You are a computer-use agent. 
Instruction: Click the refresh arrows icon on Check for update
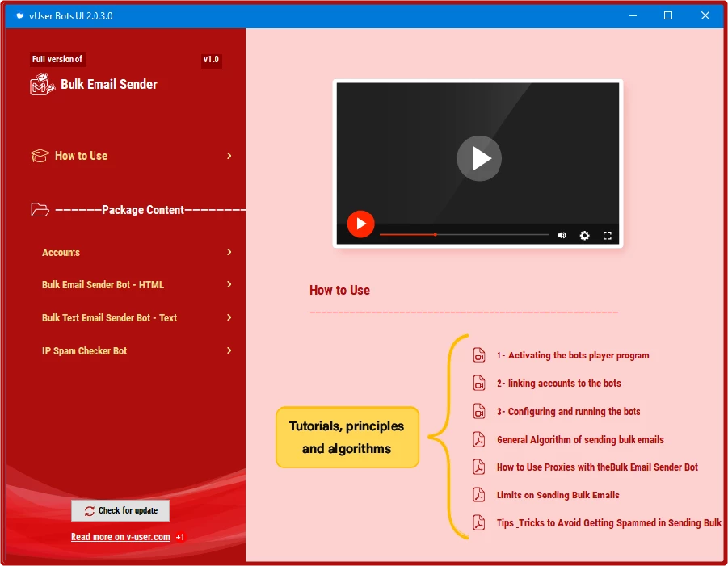pos(90,511)
